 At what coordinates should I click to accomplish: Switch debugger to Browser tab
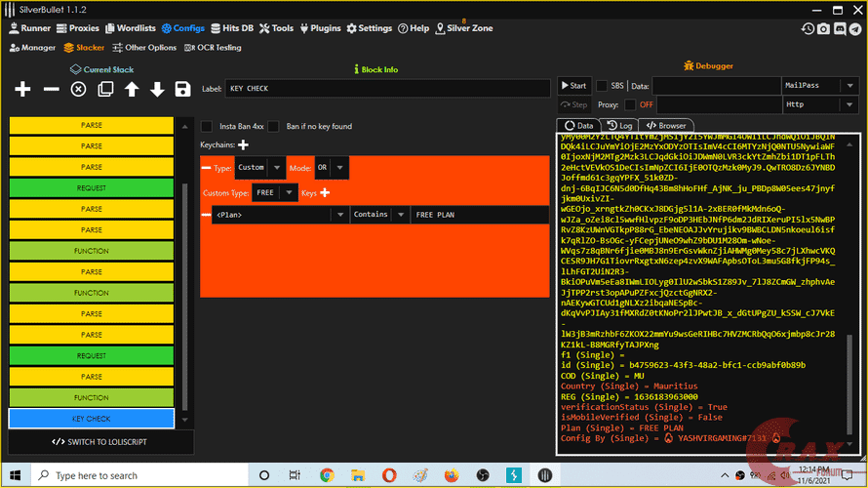pyautogui.click(x=666, y=126)
